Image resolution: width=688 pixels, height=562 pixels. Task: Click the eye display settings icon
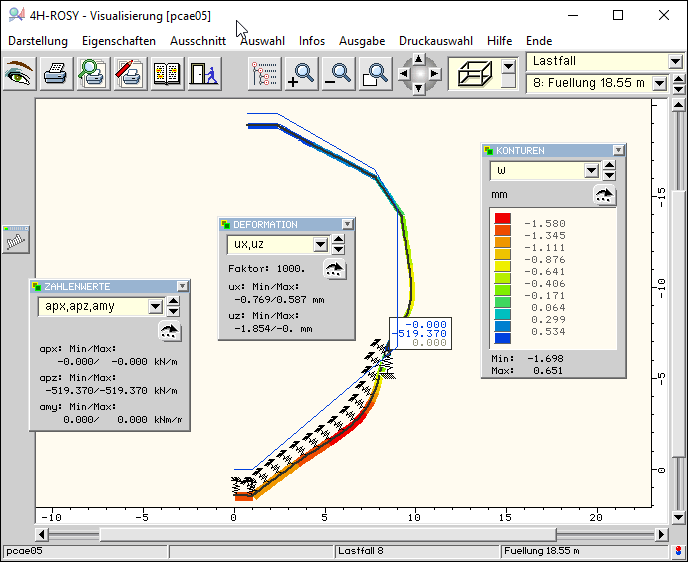[20, 74]
